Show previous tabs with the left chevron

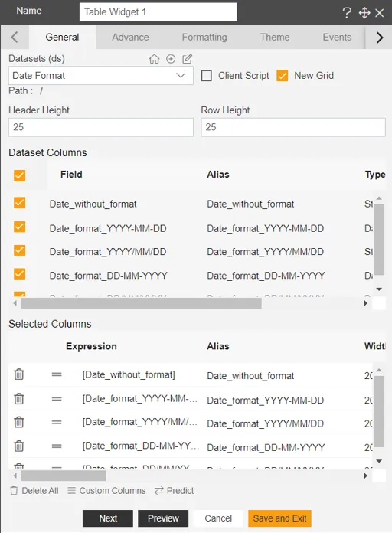15,37
